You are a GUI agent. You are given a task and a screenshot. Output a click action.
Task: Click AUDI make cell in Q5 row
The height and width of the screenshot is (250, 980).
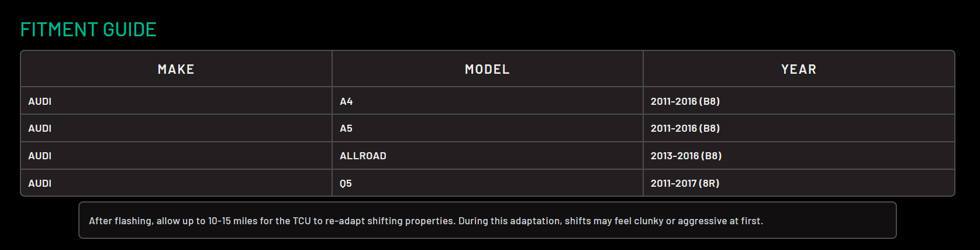(x=40, y=183)
